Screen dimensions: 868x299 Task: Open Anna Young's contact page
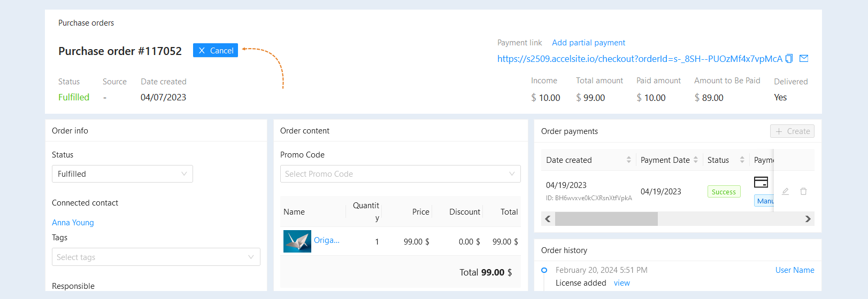73,223
